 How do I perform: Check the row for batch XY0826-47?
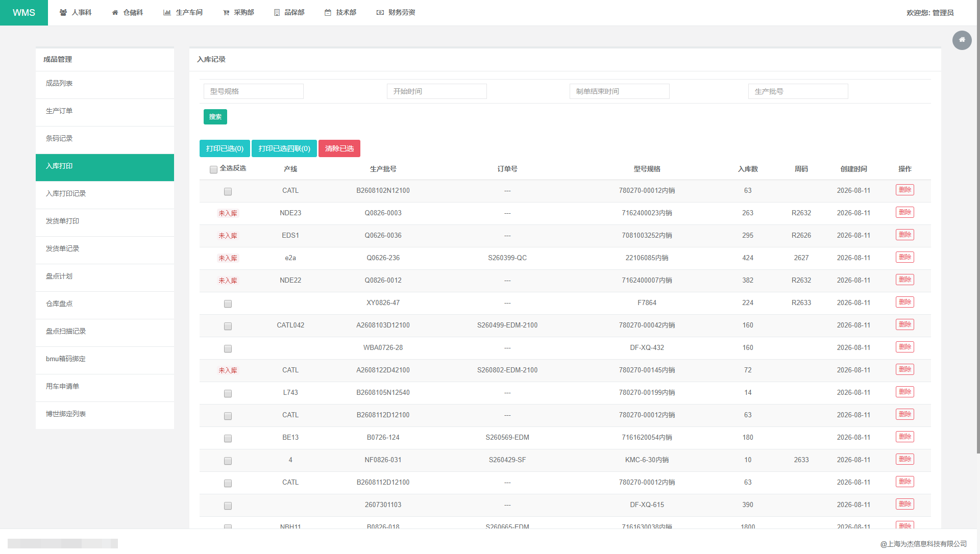click(x=228, y=304)
